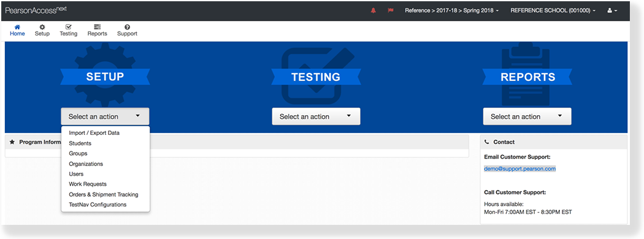The width and height of the screenshot is (644, 239).
Task: Open the REFERENCE SCHOOL (001000) organization dropdown
Action: pos(553,10)
